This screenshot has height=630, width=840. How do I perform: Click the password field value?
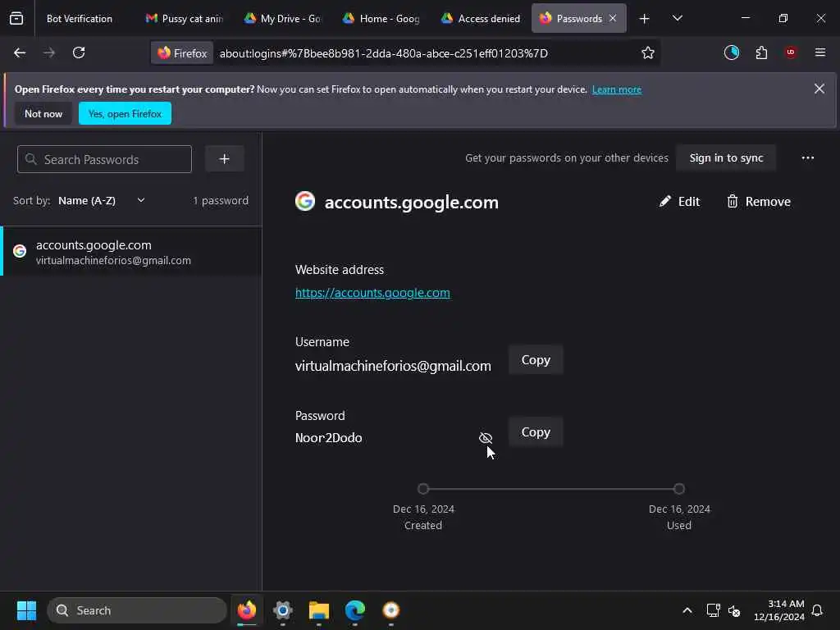tap(328, 438)
